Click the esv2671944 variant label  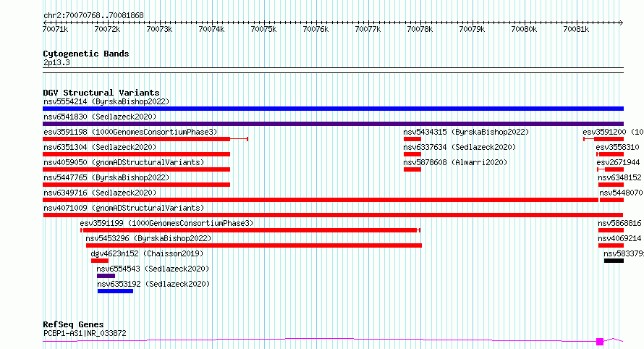coord(618,162)
